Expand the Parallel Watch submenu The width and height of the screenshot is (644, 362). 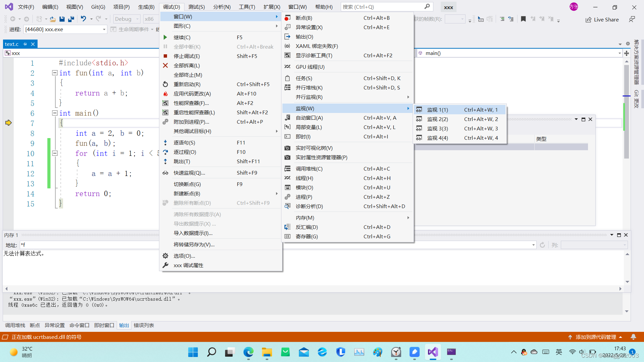tap(348, 97)
